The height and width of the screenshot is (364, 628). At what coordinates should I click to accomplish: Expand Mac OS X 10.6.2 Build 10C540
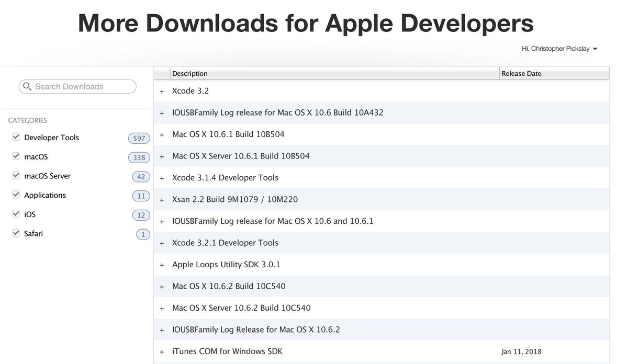pos(162,287)
